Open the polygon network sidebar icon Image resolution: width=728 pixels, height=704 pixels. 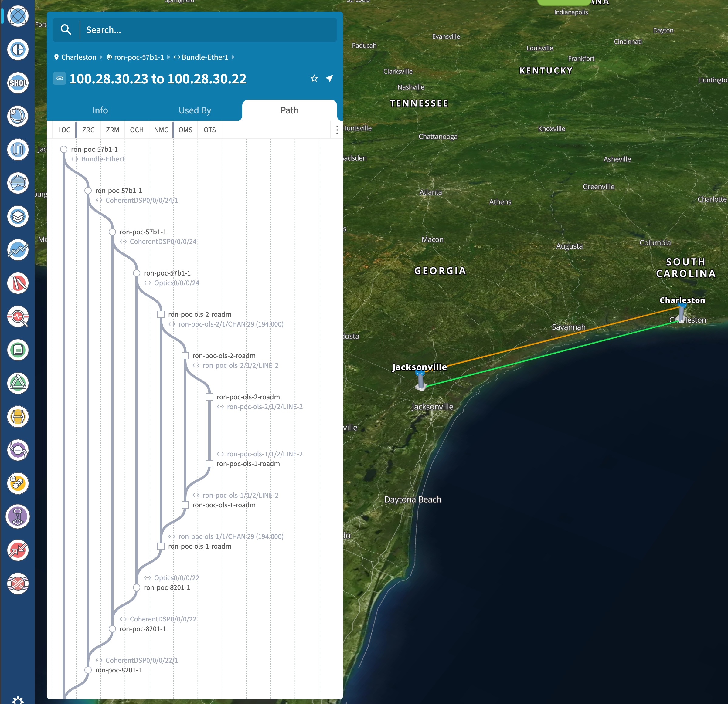[18, 183]
